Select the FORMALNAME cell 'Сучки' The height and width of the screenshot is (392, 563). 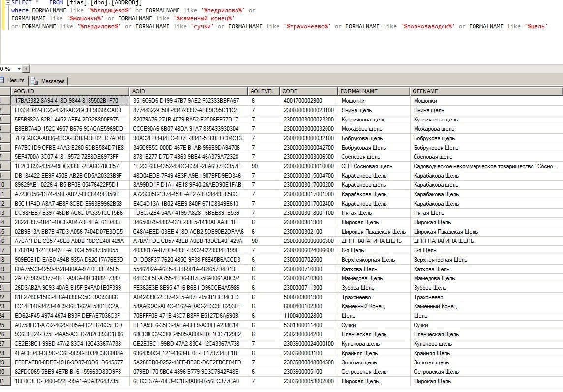374,325
